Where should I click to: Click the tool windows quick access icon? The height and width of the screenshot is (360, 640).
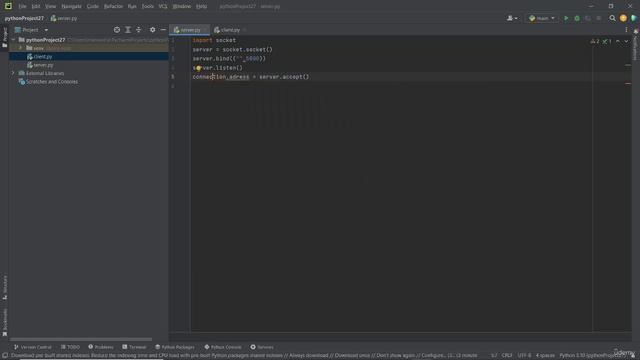tap(4, 356)
